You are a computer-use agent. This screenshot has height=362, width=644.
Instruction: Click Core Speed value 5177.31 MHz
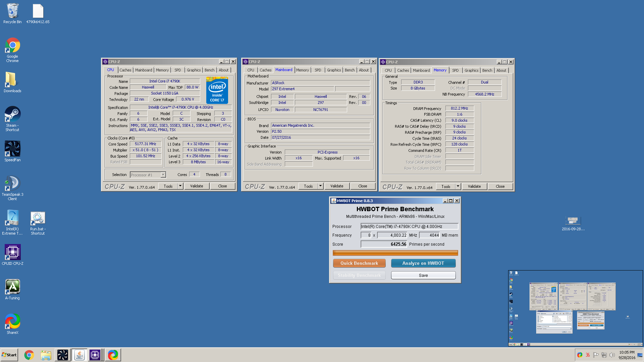[146, 144]
